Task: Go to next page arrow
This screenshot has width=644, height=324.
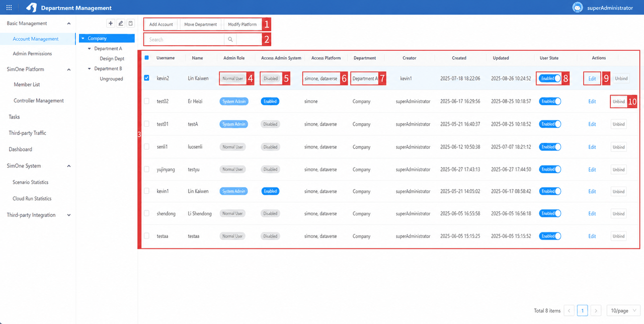Action: point(596,311)
